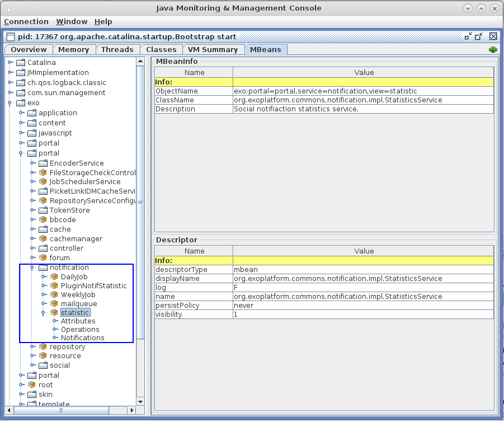Click the cache folder icon

coord(43,229)
